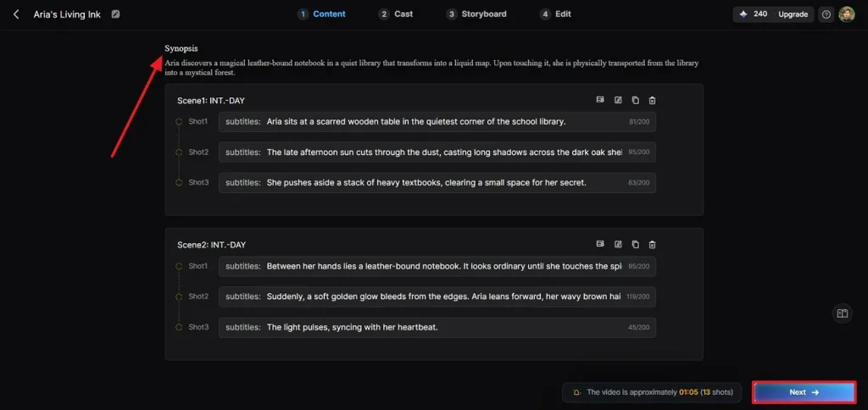Click the Next button
This screenshot has height=410, width=868.
pyautogui.click(x=804, y=392)
